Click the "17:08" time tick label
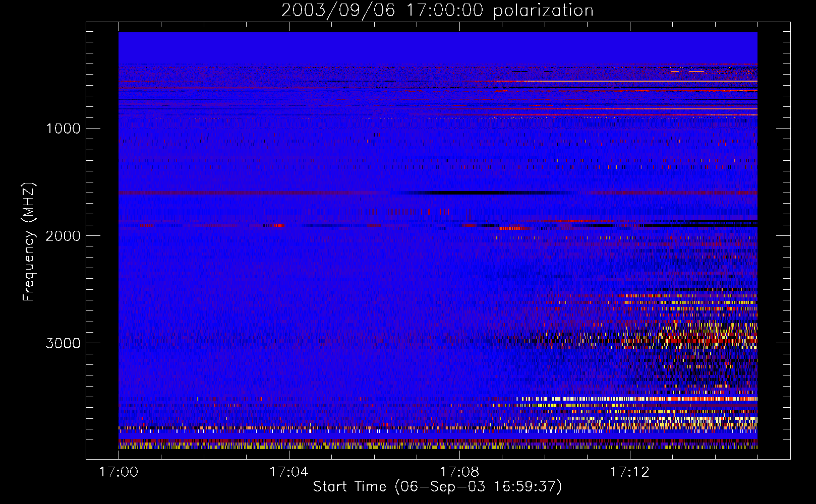The image size is (816, 504). [459, 472]
